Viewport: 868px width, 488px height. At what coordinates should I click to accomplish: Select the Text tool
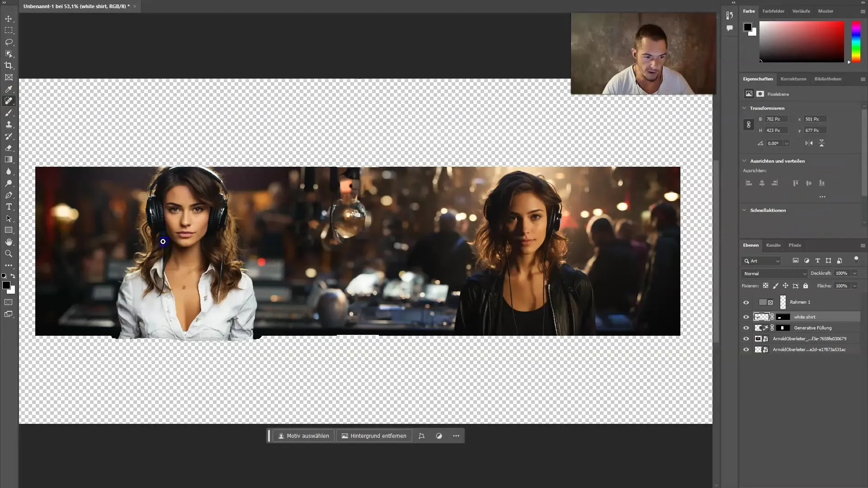coord(8,207)
